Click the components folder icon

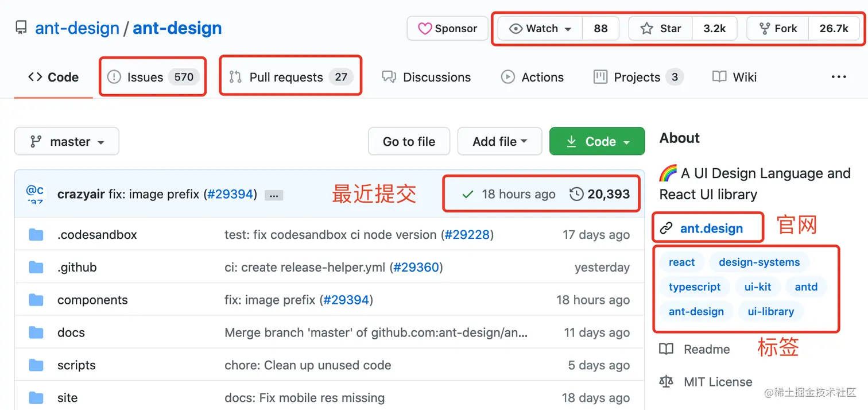click(36, 300)
